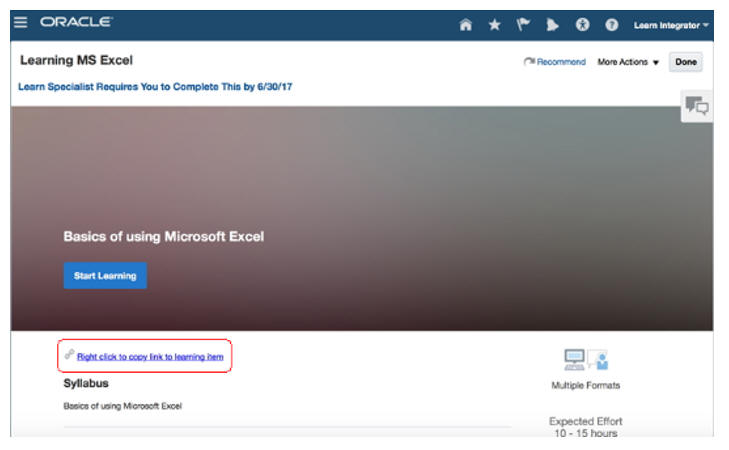The image size is (729, 450).
Task: Click the Multiple Formats label
Action: pos(585,385)
